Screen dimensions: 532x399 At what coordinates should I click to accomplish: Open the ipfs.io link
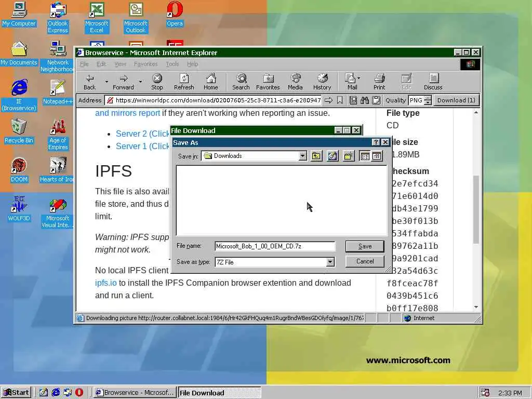106,283
